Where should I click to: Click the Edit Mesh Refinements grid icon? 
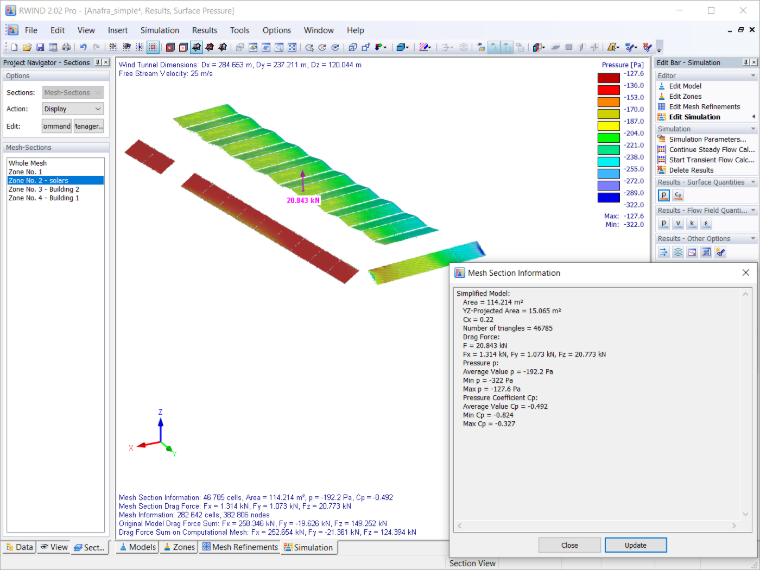pyautogui.click(x=662, y=106)
